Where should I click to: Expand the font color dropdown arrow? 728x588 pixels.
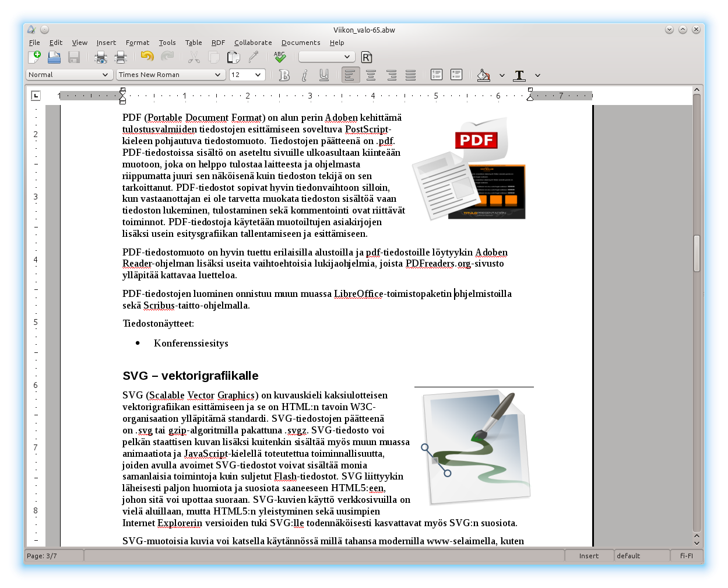537,75
